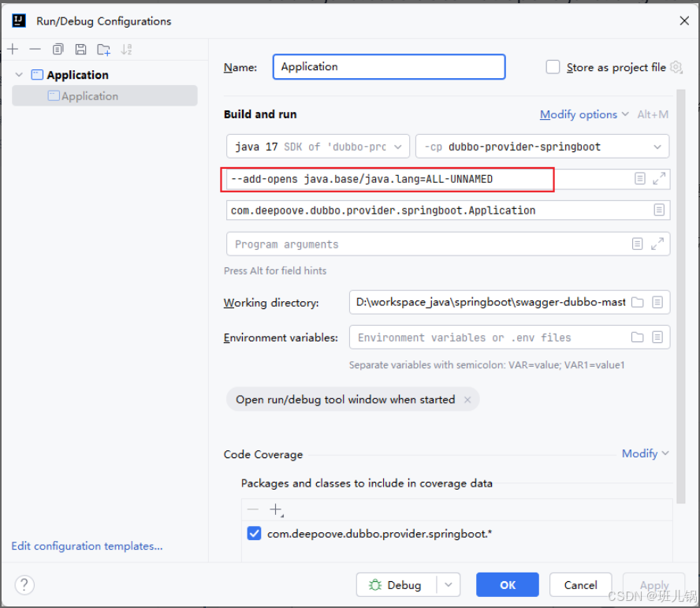This screenshot has width=700, height=608.
Task: Collapse the Application group in tree
Action: pos(19,75)
